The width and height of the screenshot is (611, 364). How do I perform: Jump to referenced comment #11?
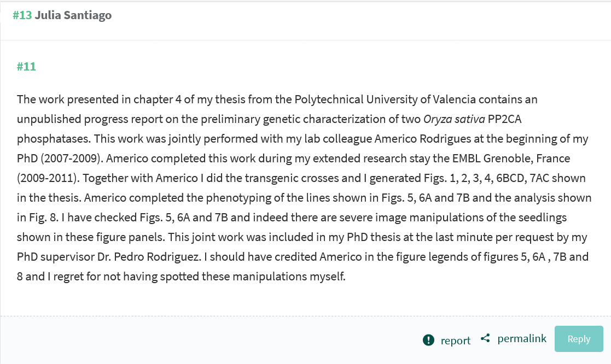pyautogui.click(x=26, y=67)
